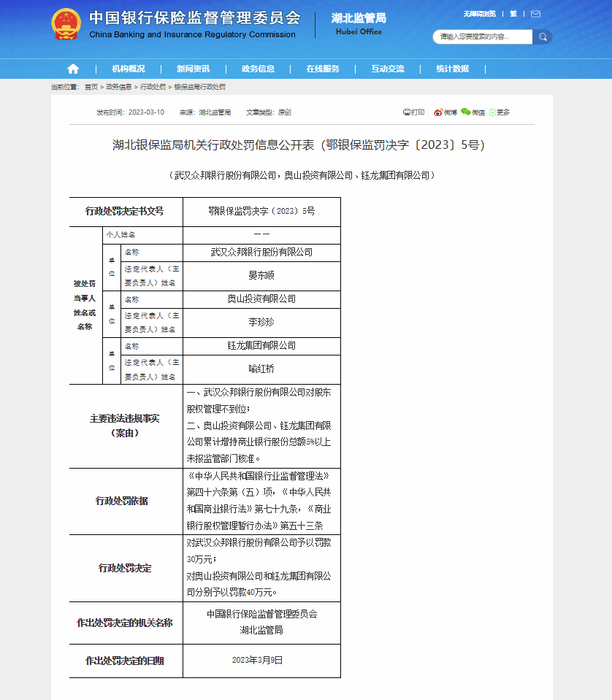Click the penalty text mentioning 30万元

point(259,551)
